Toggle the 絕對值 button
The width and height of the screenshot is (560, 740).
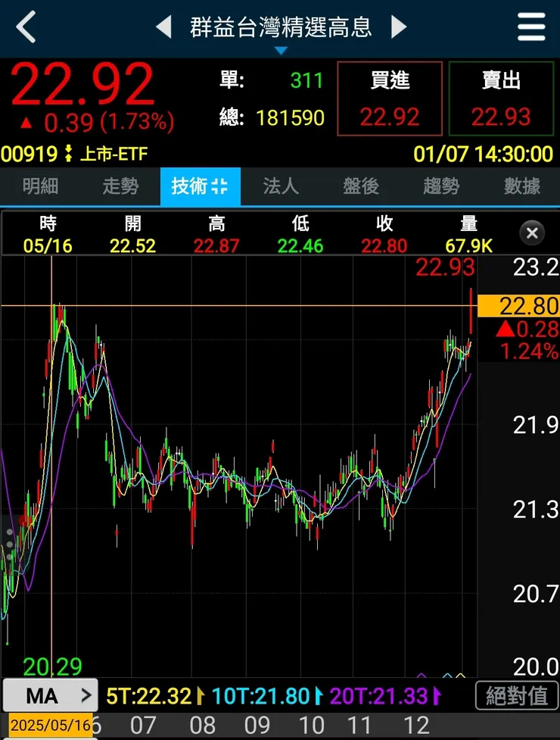[517, 695]
